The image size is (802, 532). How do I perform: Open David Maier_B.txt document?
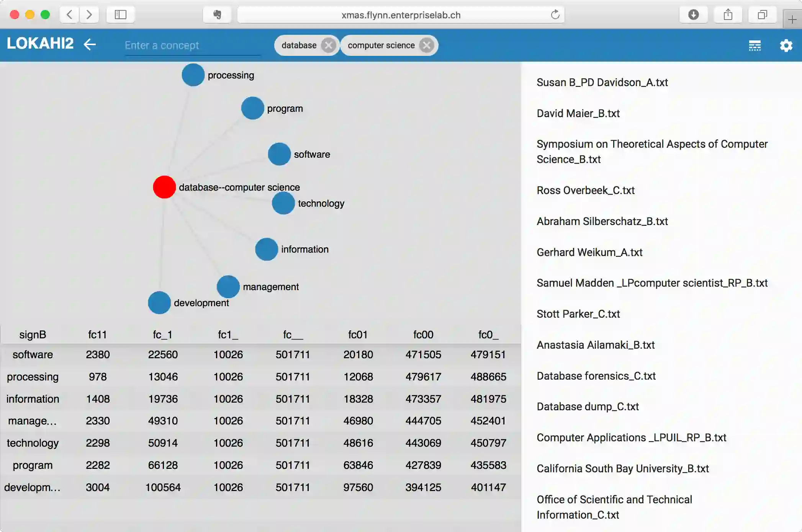point(578,113)
